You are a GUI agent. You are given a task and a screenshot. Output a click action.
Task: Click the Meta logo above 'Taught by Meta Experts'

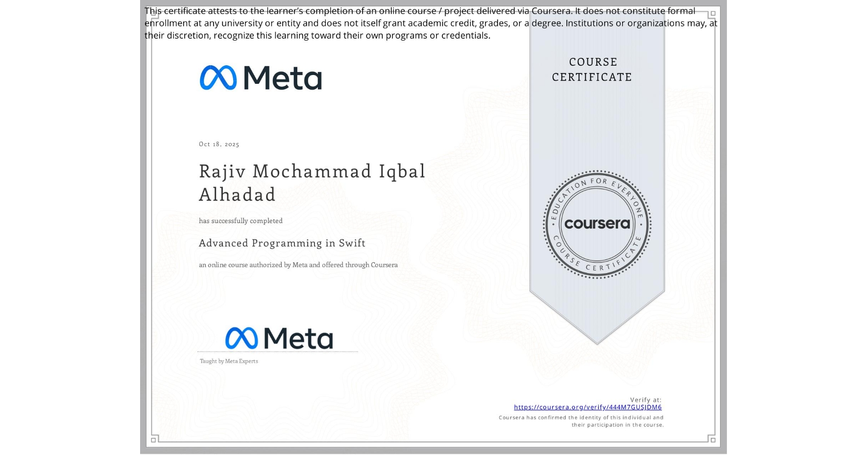(279, 338)
